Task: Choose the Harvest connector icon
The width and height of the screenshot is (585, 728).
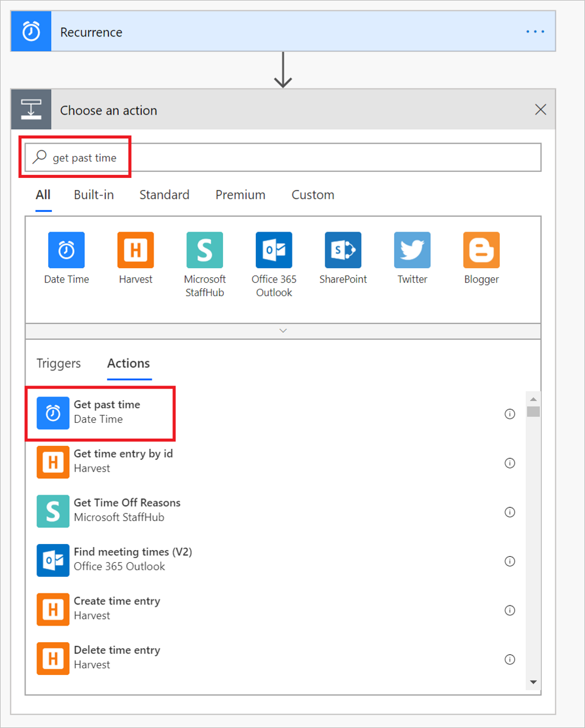Action: [135, 250]
